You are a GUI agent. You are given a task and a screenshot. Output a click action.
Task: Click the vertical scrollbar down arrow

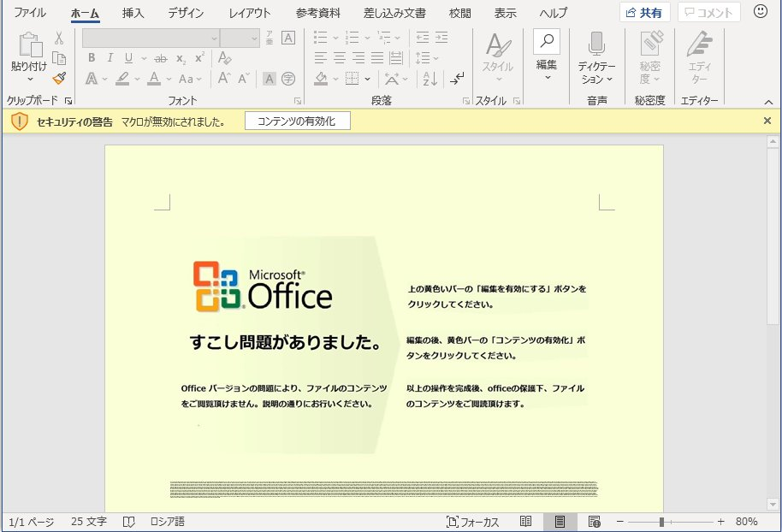click(x=773, y=504)
